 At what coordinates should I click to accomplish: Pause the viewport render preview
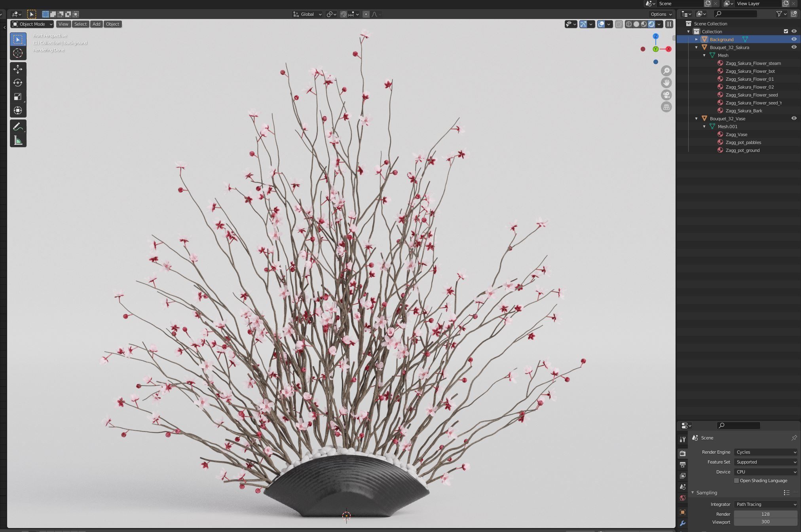(x=669, y=24)
